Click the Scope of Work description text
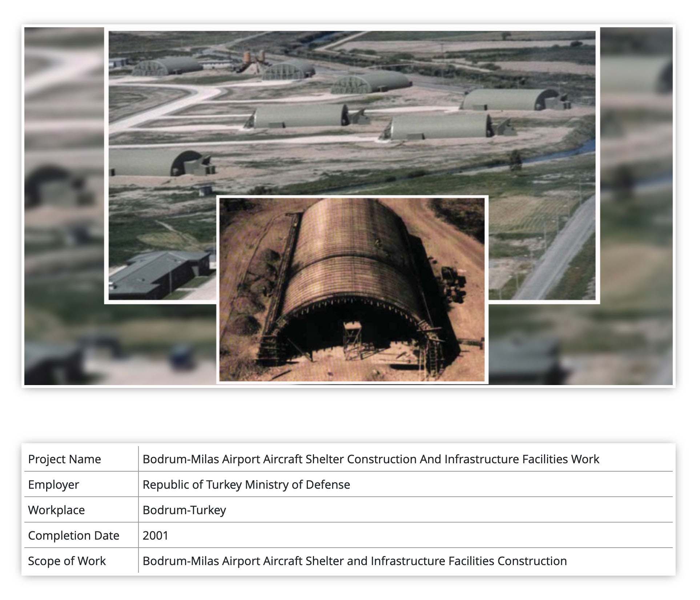The image size is (700, 600). pos(354,561)
